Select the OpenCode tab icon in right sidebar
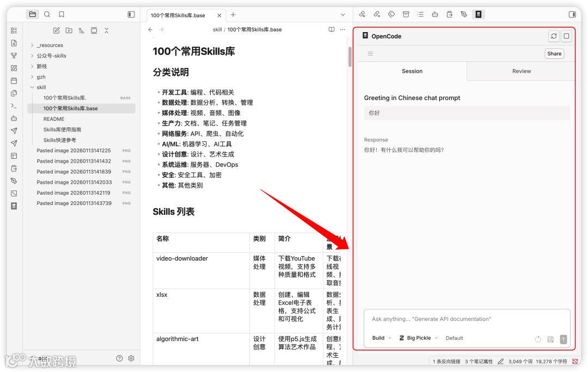This screenshot has height=372, width=588. [x=479, y=15]
